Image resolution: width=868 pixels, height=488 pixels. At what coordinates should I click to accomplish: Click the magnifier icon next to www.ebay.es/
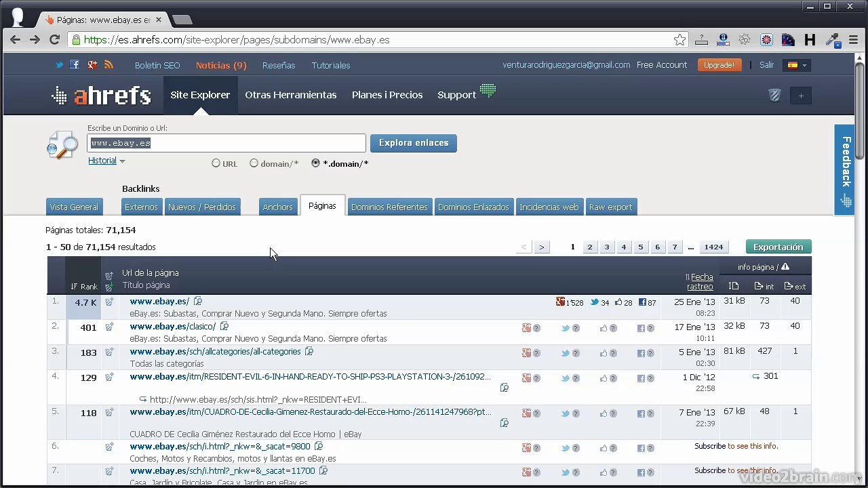(198, 301)
